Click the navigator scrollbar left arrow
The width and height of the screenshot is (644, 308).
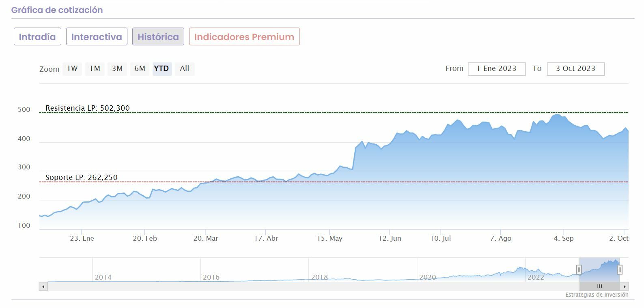(43, 287)
